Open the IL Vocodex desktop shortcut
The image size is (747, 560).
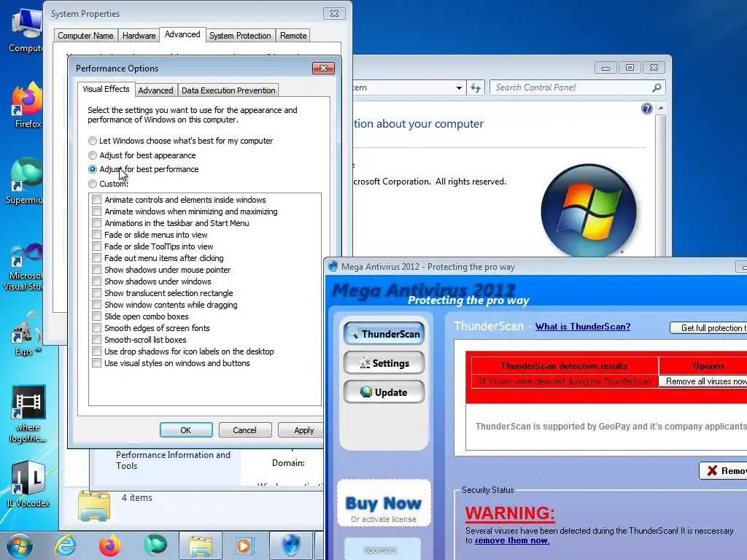click(x=28, y=483)
